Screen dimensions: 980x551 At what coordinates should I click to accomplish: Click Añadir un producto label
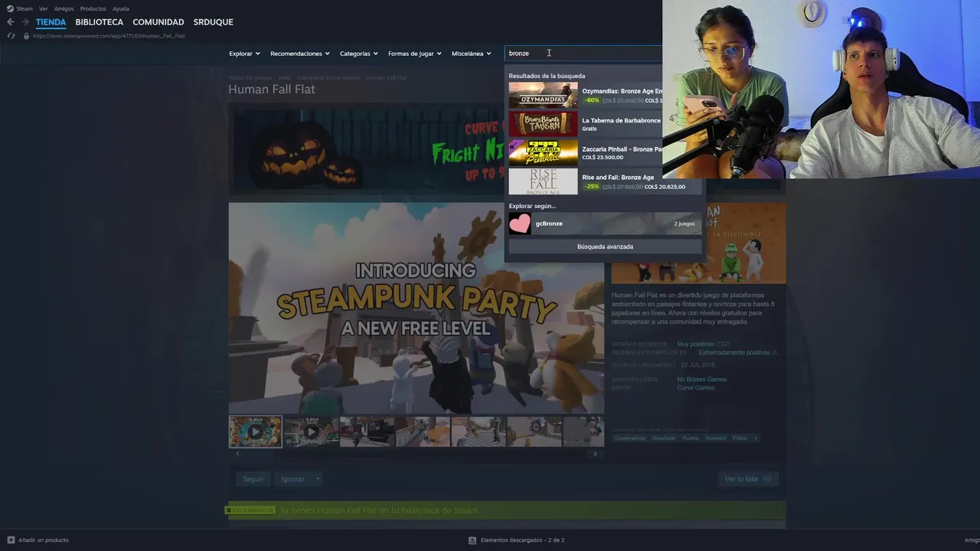pos(44,540)
